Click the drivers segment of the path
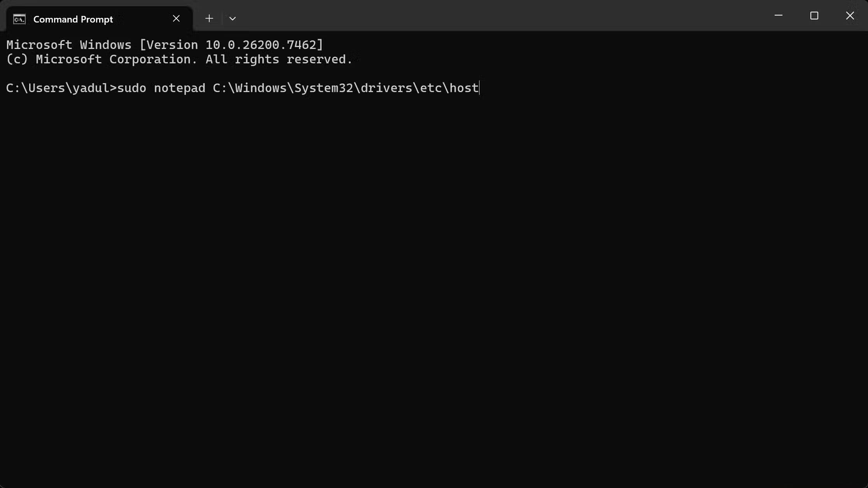The width and height of the screenshot is (868, 488). [386, 88]
